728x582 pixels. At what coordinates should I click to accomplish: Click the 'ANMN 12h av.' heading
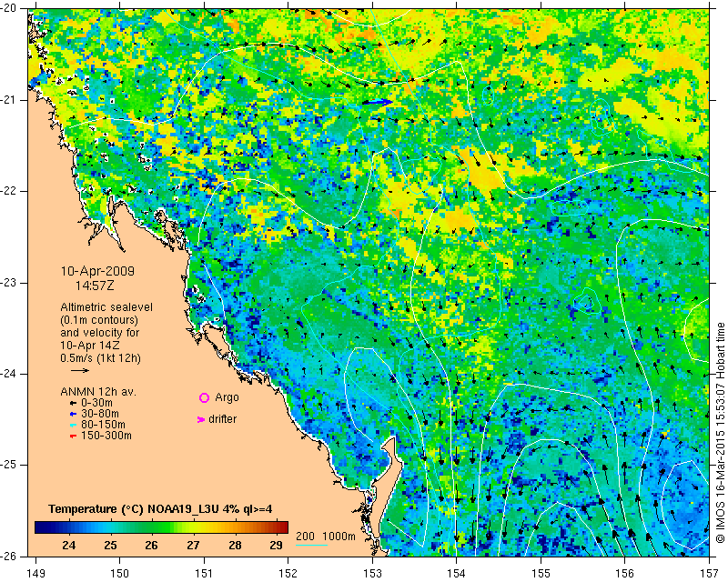[98, 392]
